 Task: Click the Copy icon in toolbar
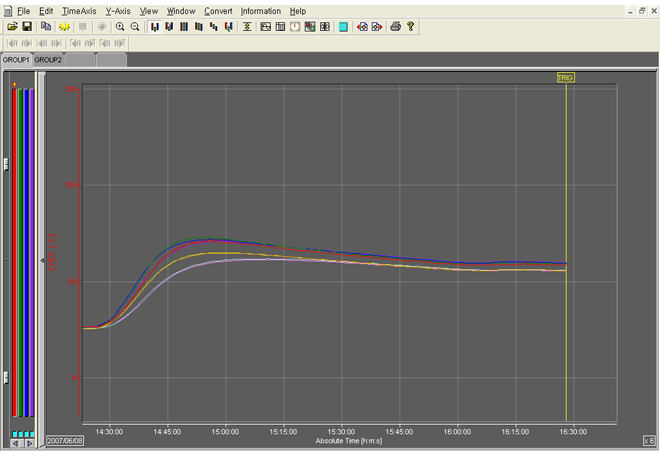[46, 27]
